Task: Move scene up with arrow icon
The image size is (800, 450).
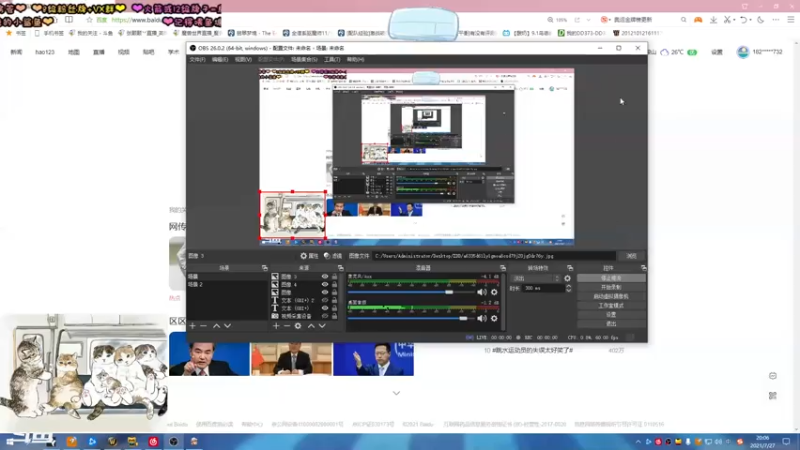Action: 216,326
